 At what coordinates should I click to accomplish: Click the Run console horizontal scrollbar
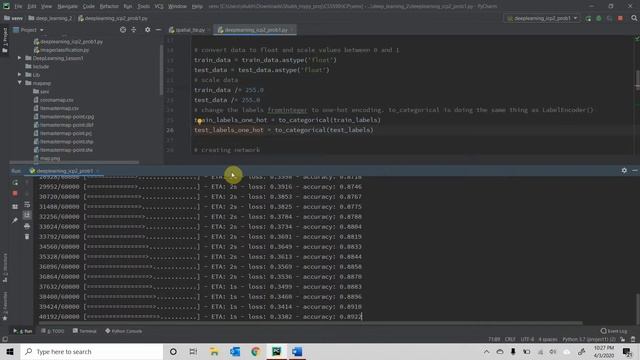[310, 323]
